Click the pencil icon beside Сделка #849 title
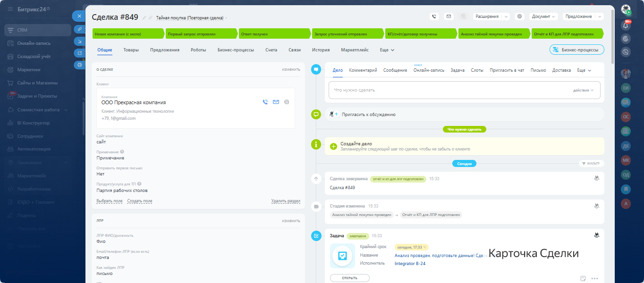644x283 pixels. (x=144, y=18)
